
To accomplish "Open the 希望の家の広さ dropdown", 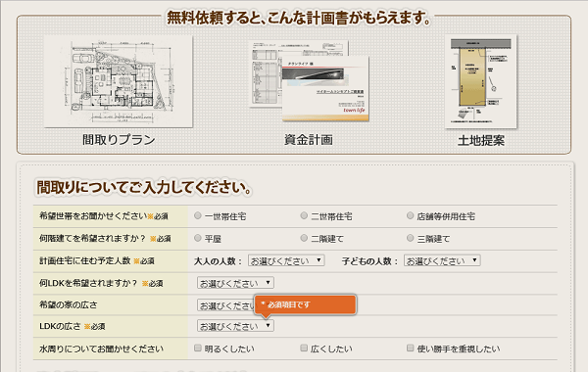I will (x=225, y=305).
